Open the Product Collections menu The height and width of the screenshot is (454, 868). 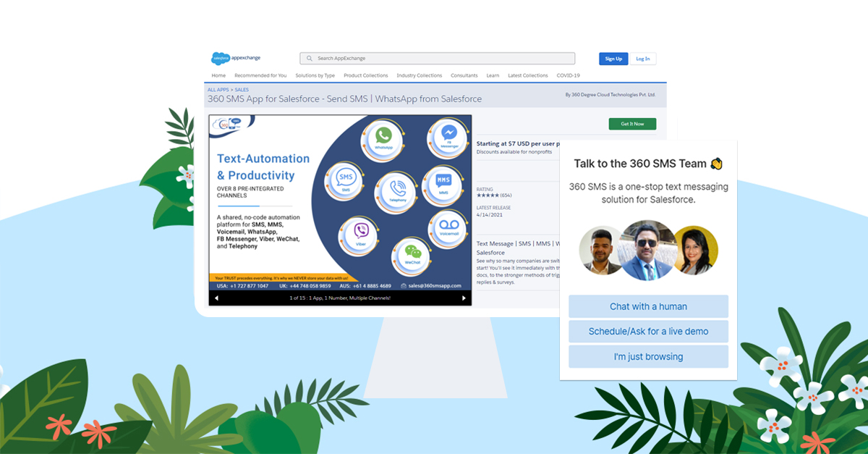pos(365,75)
